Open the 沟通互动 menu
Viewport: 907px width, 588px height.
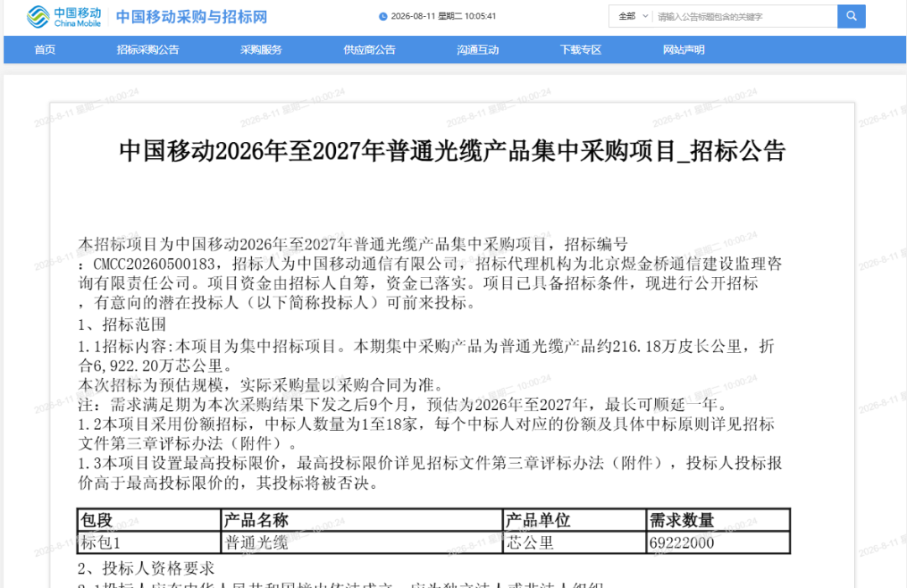point(477,50)
